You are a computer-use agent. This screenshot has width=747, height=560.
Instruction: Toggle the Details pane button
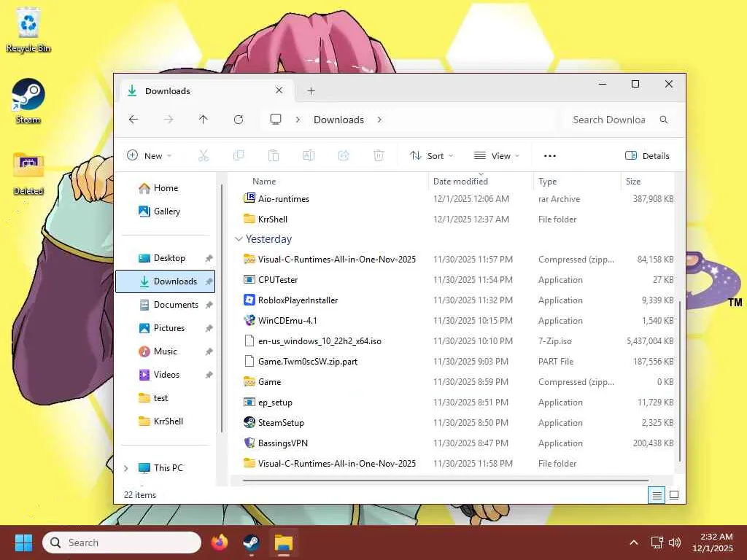point(647,156)
